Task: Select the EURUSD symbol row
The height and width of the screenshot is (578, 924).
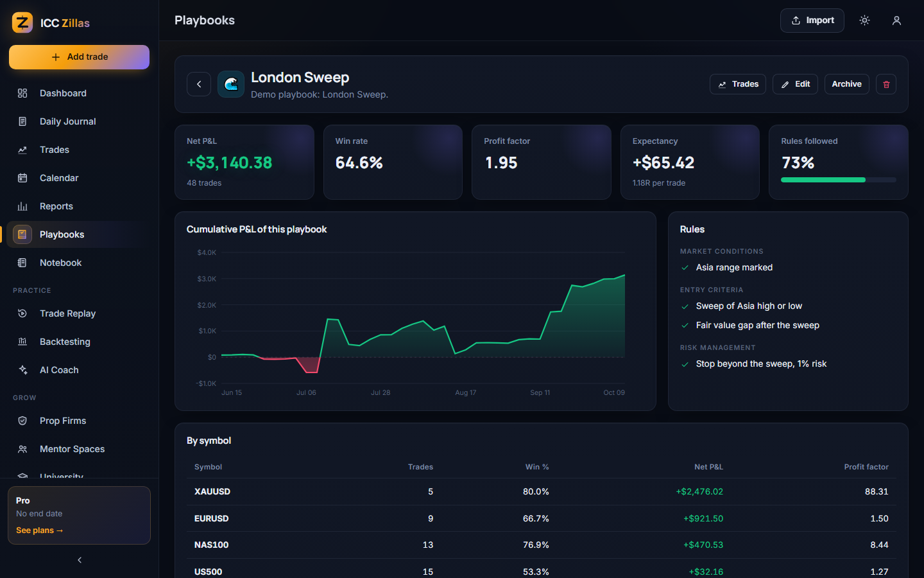Action: click(x=541, y=518)
